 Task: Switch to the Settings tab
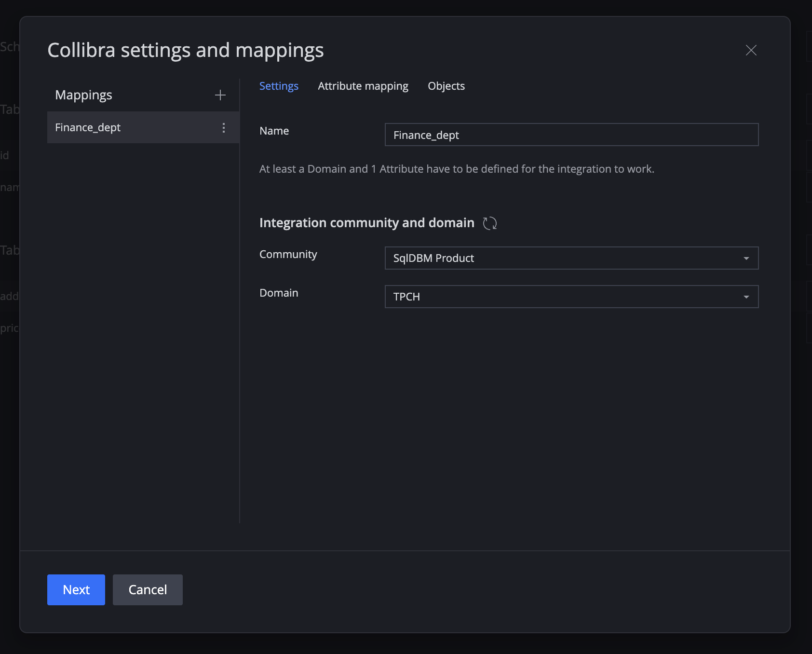click(279, 86)
